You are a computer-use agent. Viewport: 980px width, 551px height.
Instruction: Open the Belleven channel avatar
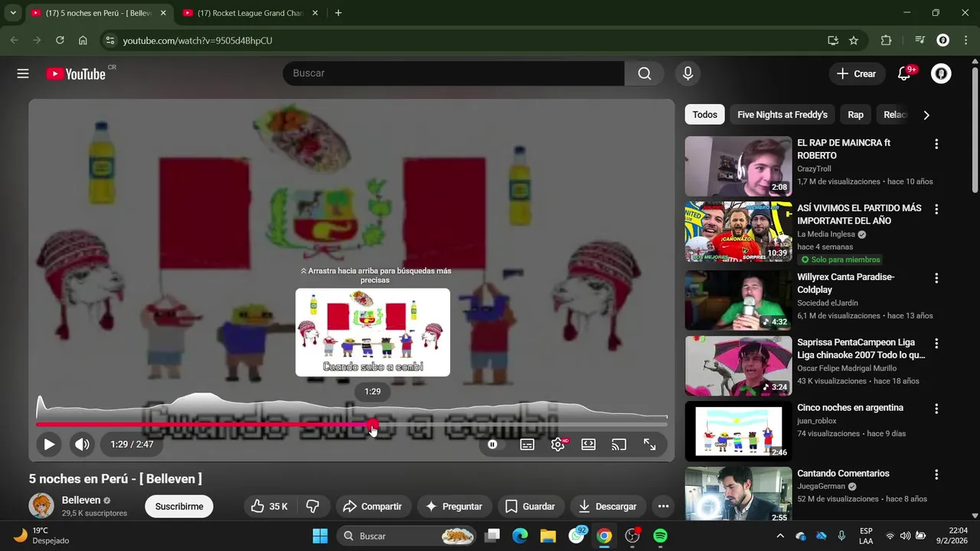click(41, 506)
